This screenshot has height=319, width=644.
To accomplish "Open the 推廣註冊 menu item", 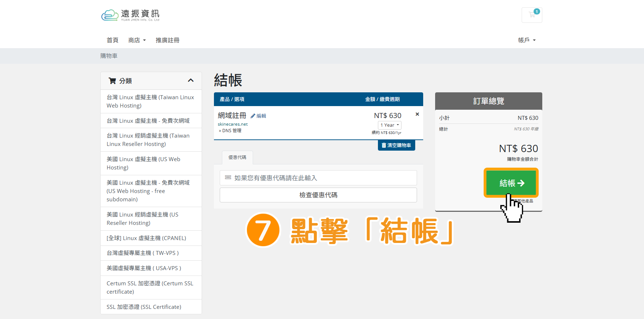I will point(167,40).
